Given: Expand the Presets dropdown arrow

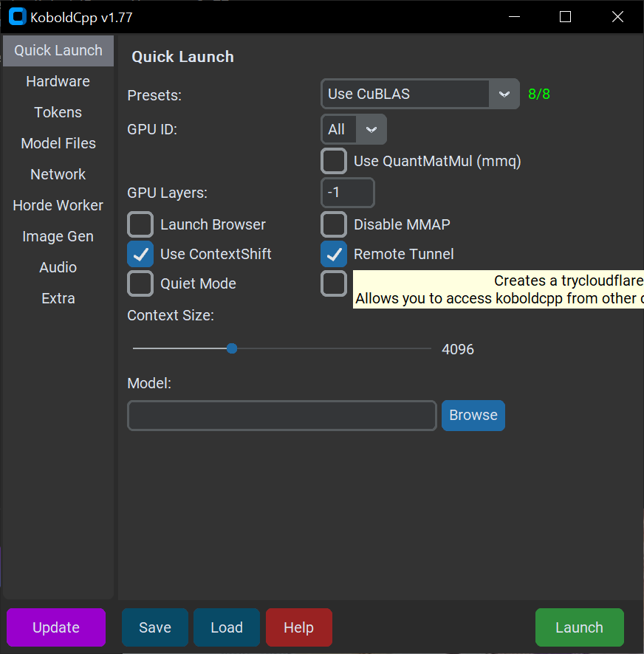Looking at the screenshot, I should coord(504,94).
